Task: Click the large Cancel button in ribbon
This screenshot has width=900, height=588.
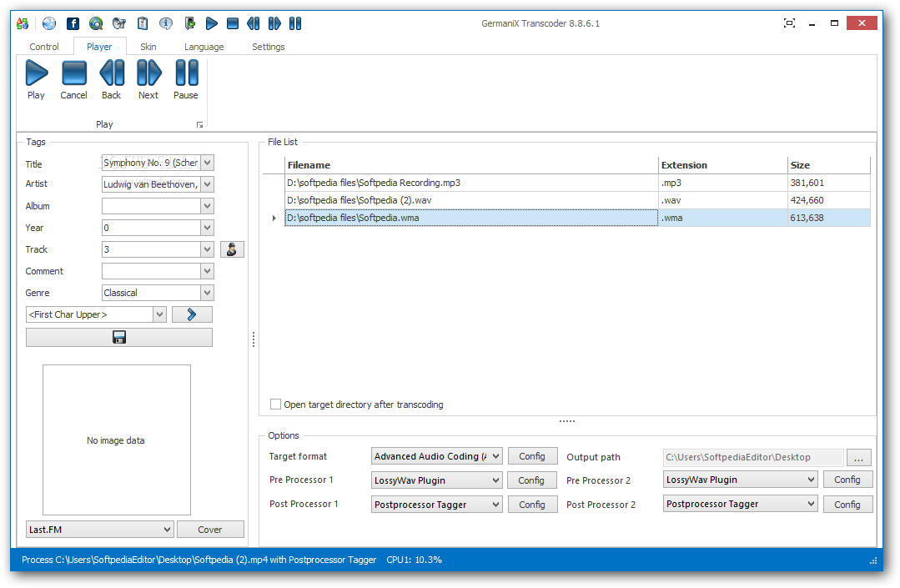Action: (74, 80)
